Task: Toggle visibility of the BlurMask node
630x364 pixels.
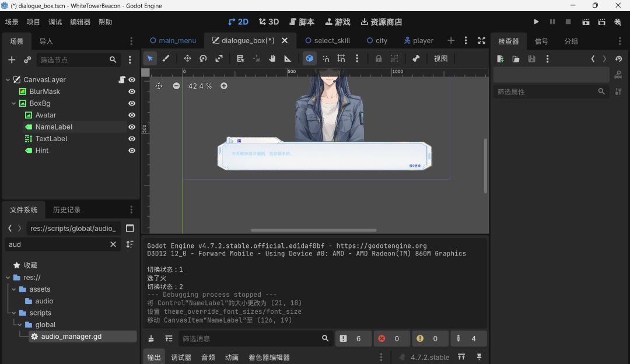Action: pyautogui.click(x=132, y=92)
